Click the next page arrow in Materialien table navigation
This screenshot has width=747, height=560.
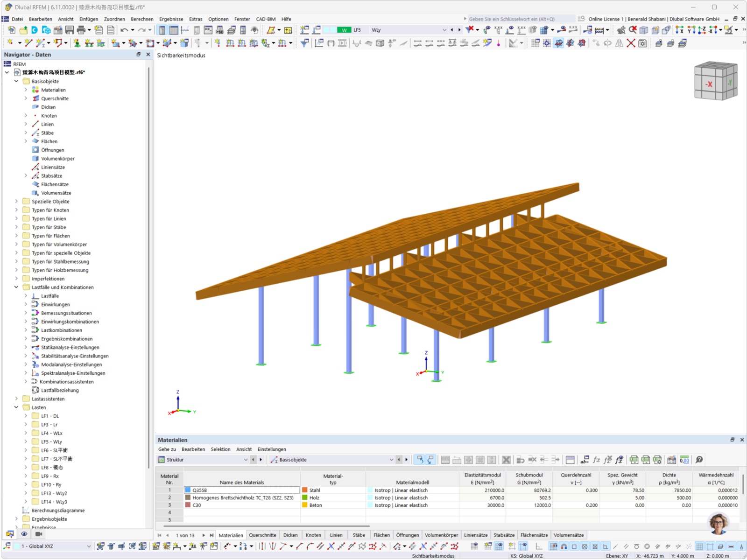pos(204,535)
